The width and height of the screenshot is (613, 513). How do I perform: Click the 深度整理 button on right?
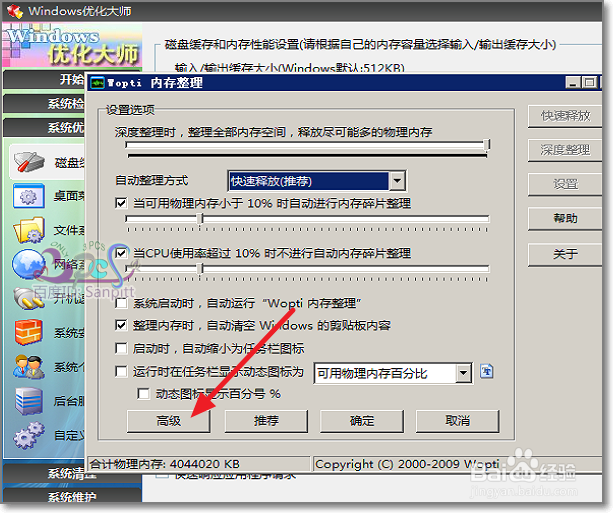pyautogui.click(x=565, y=150)
